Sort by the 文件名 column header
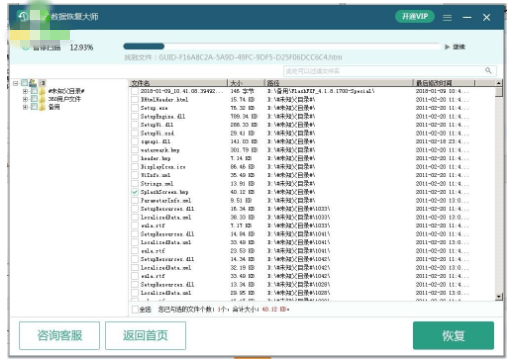This screenshot has width=508, height=363. pos(178,83)
